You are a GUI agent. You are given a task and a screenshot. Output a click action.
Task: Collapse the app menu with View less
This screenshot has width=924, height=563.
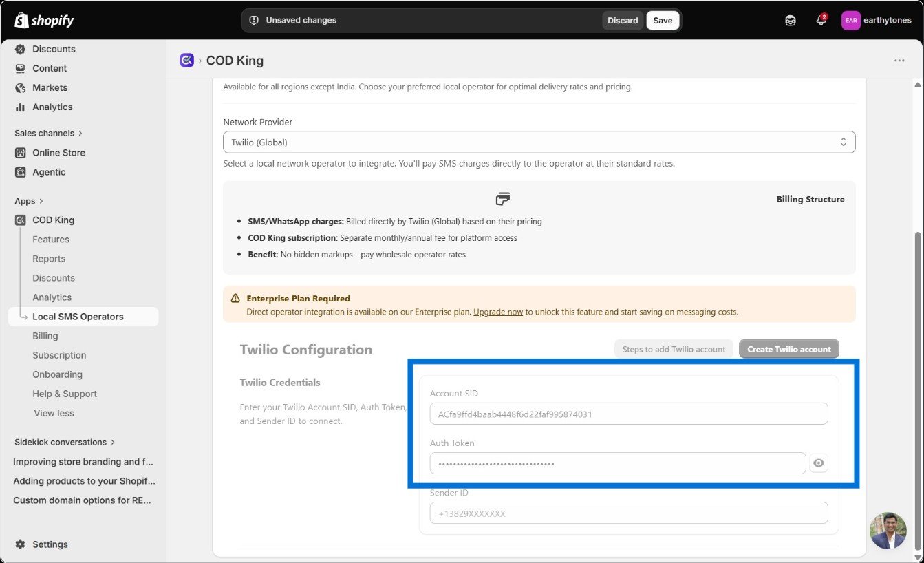pyautogui.click(x=54, y=413)
